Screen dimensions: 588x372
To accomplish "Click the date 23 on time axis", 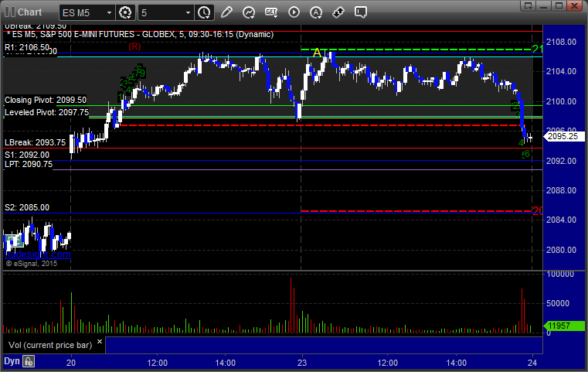I will tap(302, 363).
